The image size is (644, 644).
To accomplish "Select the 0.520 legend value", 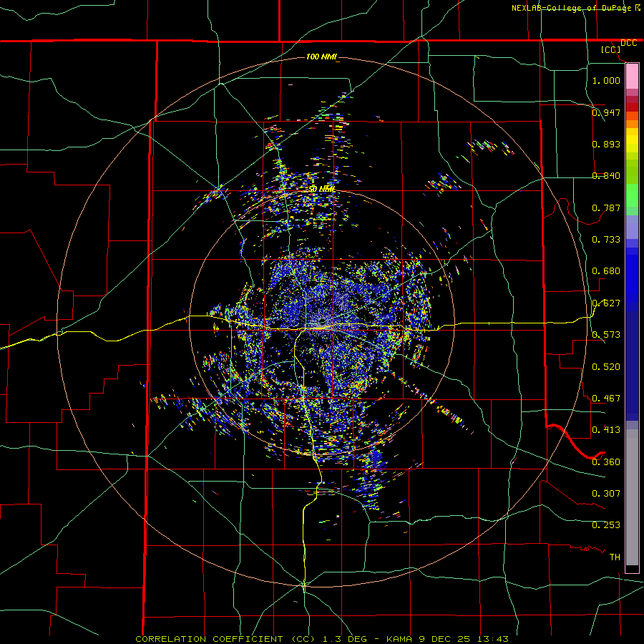I will (606, 367).
